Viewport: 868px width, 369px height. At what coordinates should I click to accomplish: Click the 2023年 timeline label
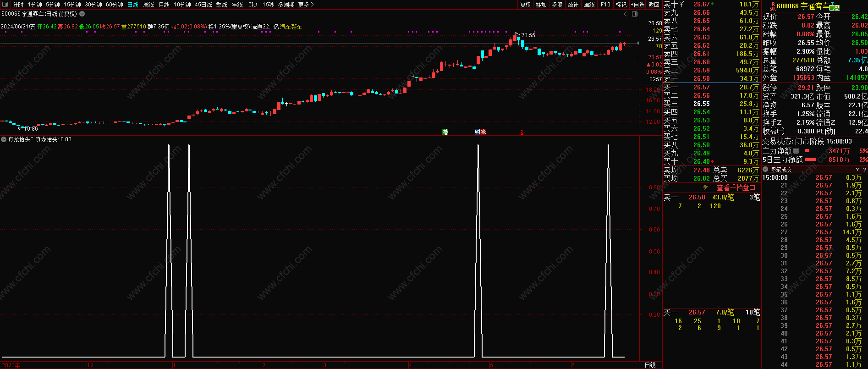(x=11, y=365)
